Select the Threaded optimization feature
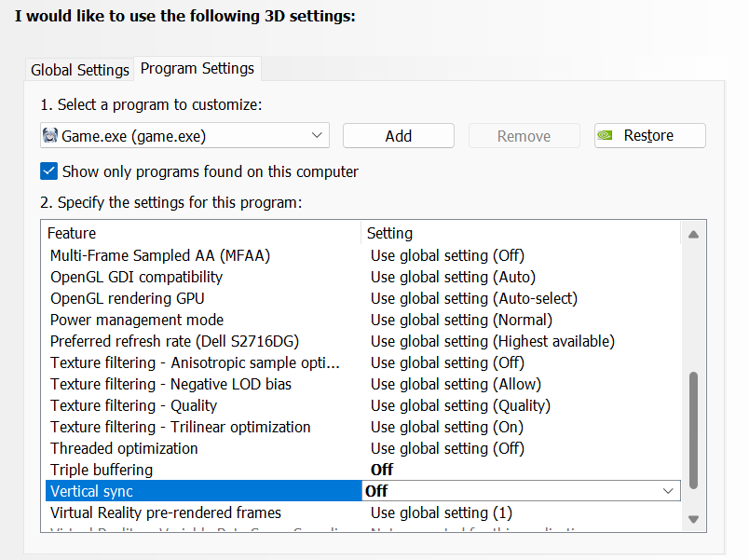Viewport: 749px width, 560px height. [124, 449]
